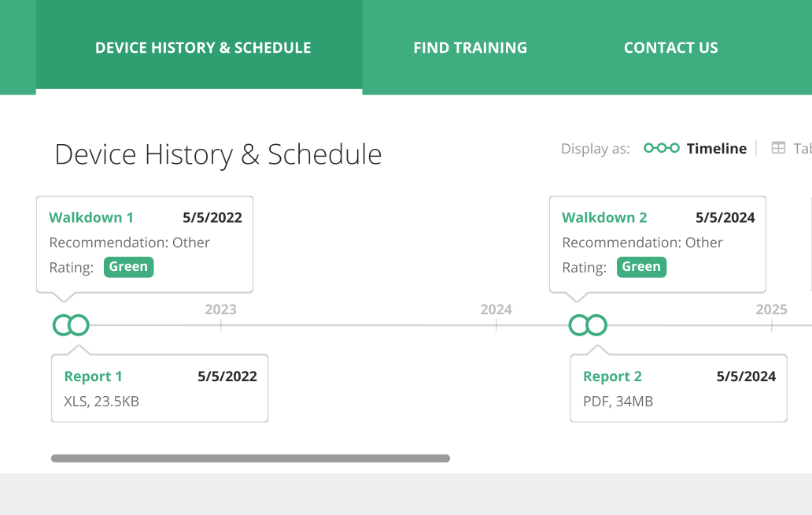Image resolution: width=812 pixels, height=515 pixels.
Task: Open the Device History & Schedule tab
Action: pyautogui.click(x=203, y=48)
